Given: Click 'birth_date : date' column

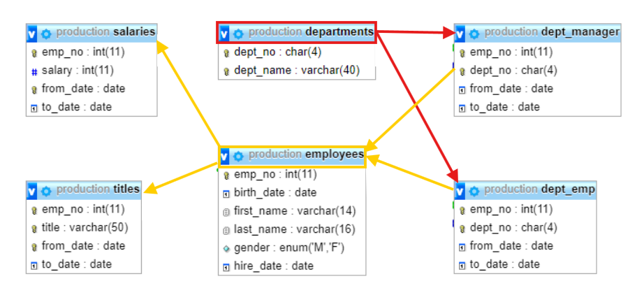Looking at the screenshot, I should click(275, 192).
